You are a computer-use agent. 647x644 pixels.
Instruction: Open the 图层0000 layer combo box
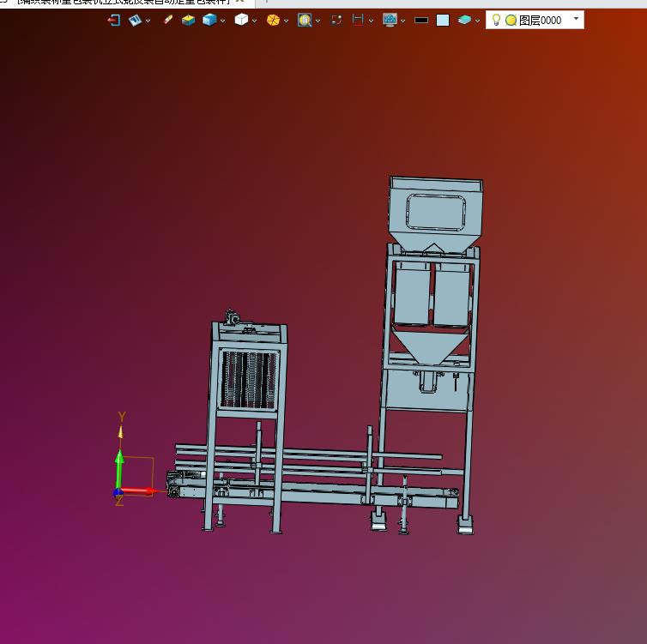pos(535,20)
